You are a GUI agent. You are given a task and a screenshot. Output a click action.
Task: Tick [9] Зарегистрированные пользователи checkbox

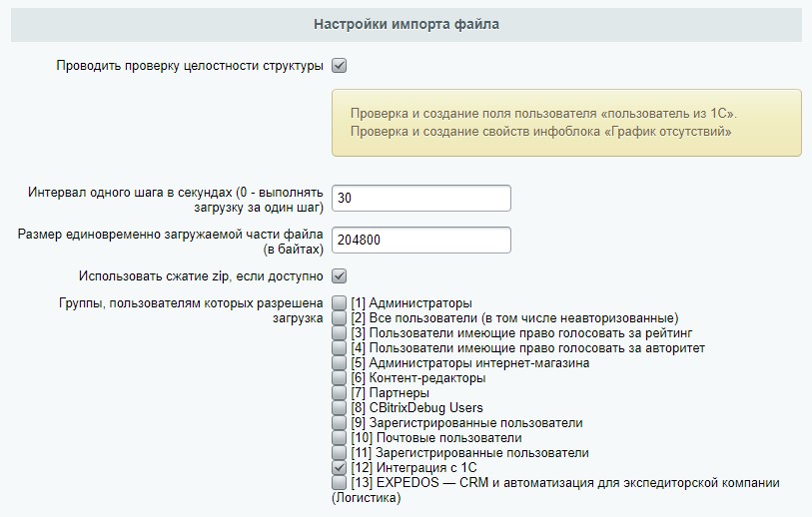point(341,423)
